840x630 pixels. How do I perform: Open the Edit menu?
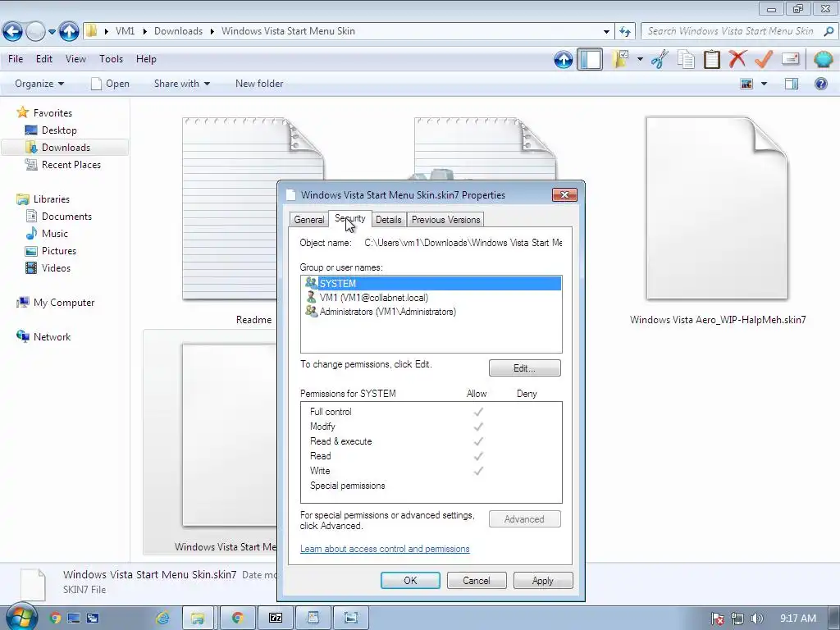click(x=44, y=59)
